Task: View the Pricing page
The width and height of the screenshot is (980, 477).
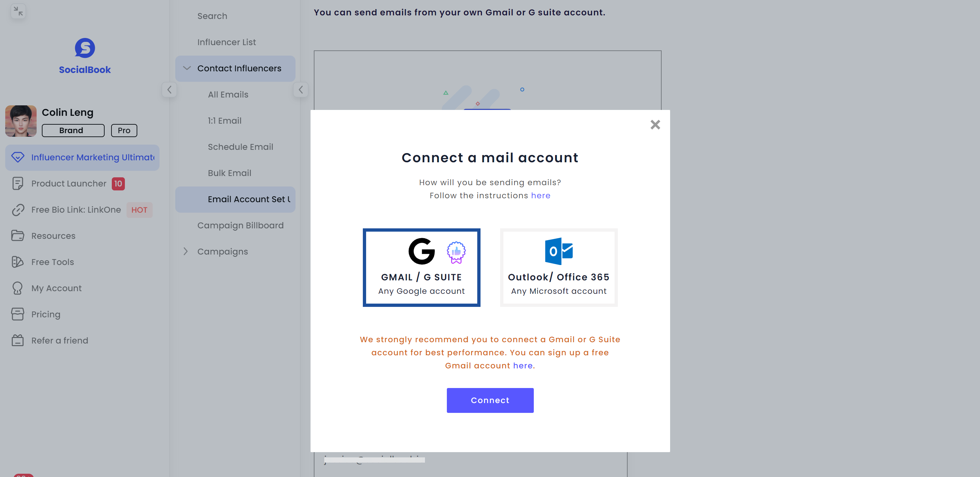Action: coord(46,314)
